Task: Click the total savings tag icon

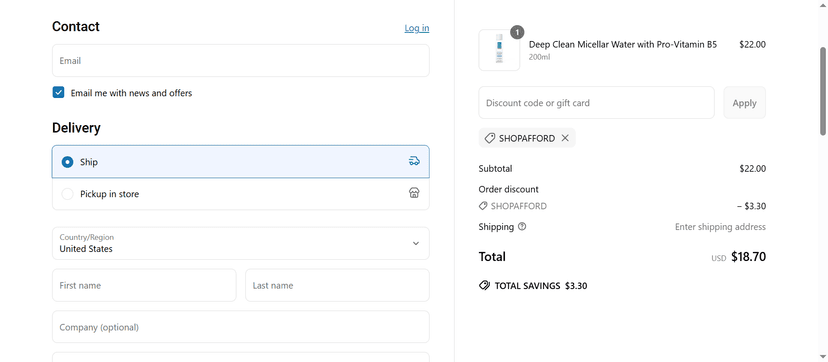Action: point(484,285)
